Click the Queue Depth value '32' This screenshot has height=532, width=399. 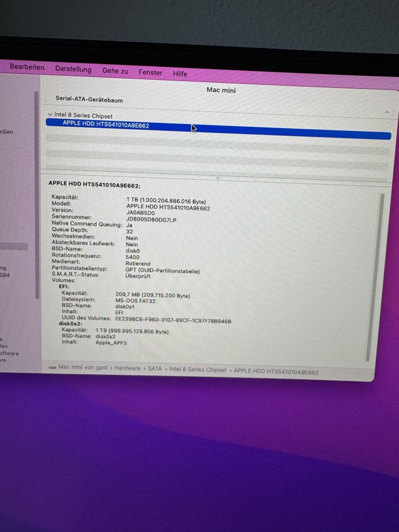click(x=129, y=231)
